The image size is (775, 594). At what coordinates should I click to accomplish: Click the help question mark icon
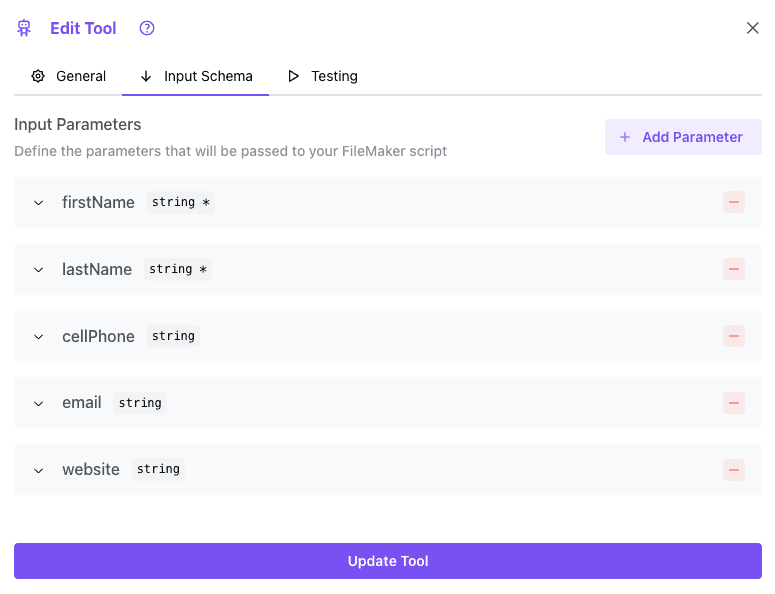(x=147, y=28)
